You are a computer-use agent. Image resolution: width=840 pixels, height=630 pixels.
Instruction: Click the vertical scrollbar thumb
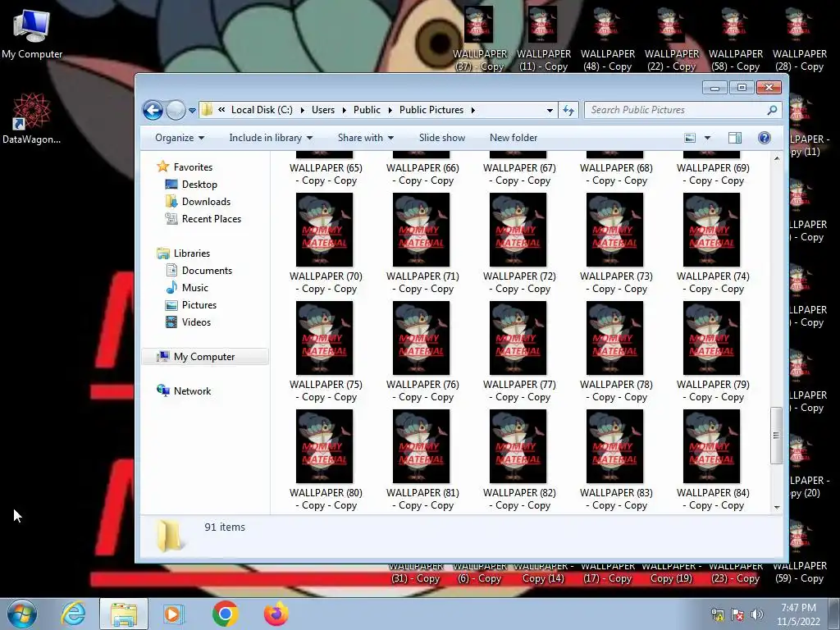(x=776, y=435)
